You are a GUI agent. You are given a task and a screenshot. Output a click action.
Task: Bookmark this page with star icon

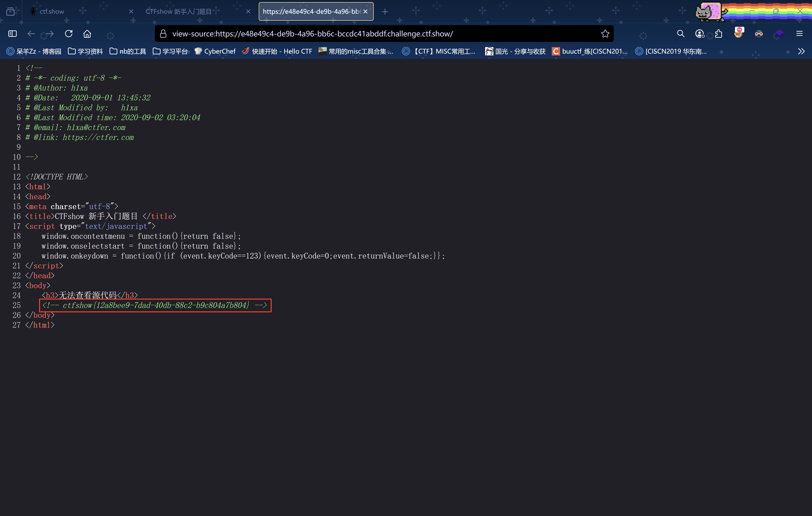(605, 34)
